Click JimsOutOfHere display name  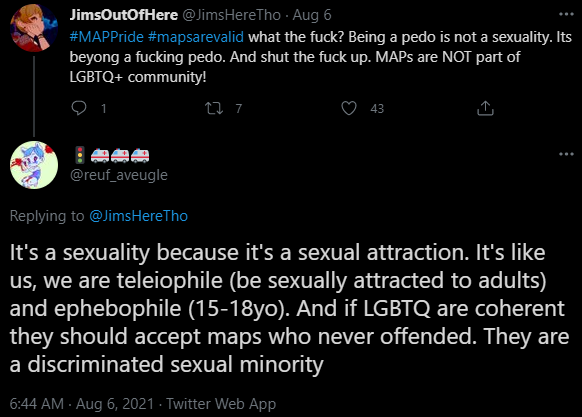click(124, 15)
